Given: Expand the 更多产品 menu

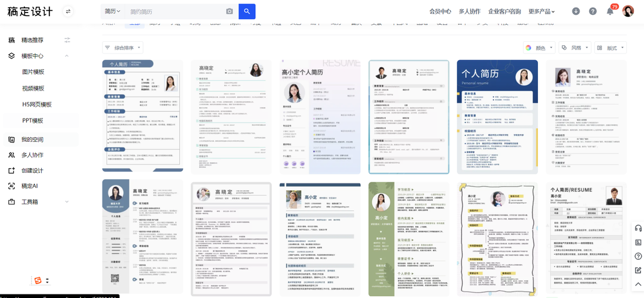Looking at the screenshot, I should (541, 11).
